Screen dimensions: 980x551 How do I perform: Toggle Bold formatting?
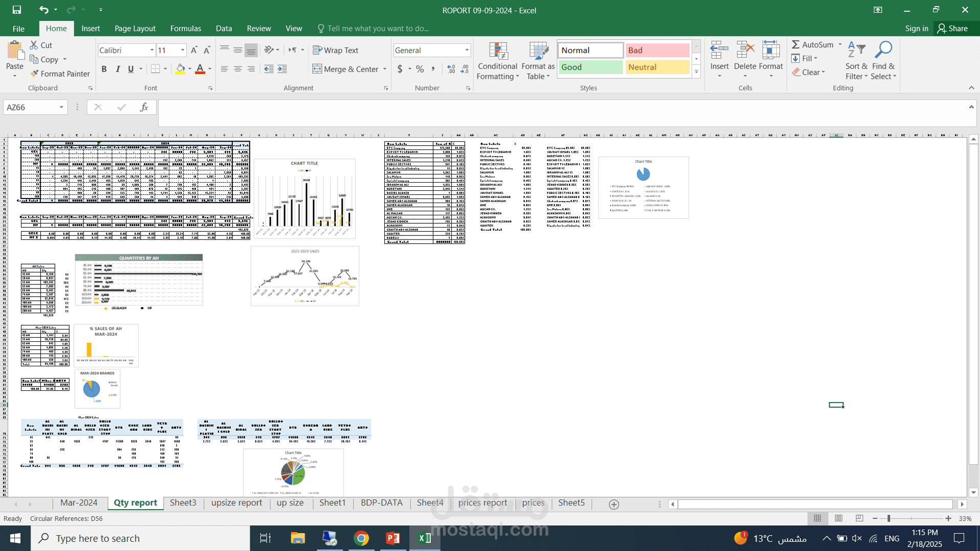(104, 69)
